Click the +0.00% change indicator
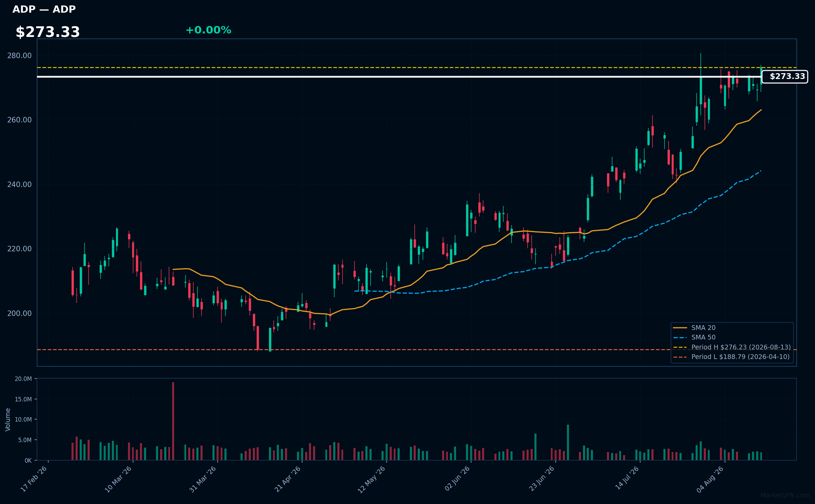This screenshot has height=504, width=815. click(x=208, y=30)
